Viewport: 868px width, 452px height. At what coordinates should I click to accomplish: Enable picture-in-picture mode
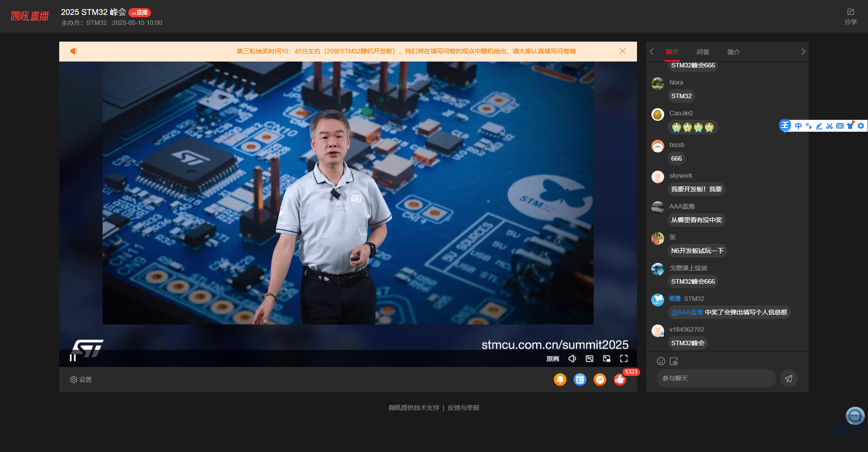coord(607,359)
